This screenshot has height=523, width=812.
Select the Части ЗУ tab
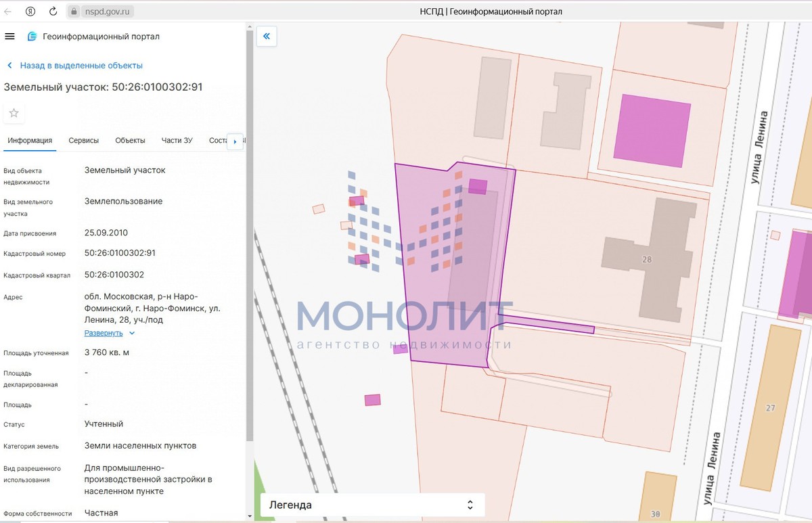(x=177, y=141)
